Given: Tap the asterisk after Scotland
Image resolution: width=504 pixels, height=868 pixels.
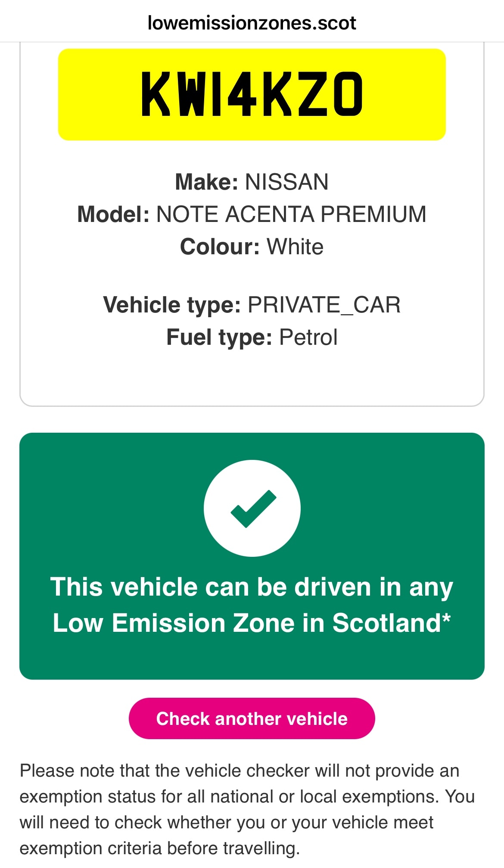Looking at the screenshot, I should coord(446,619).
